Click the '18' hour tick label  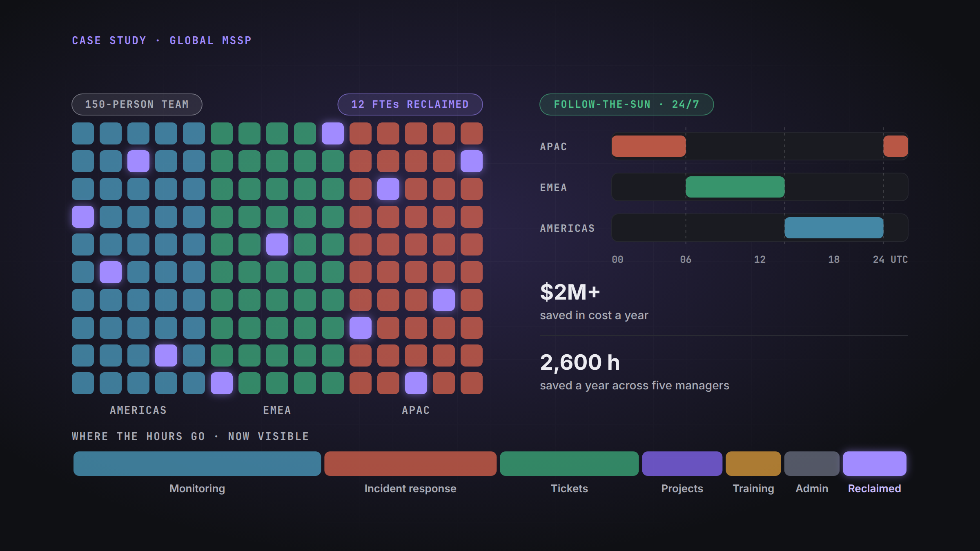click(x=834, y=260)
